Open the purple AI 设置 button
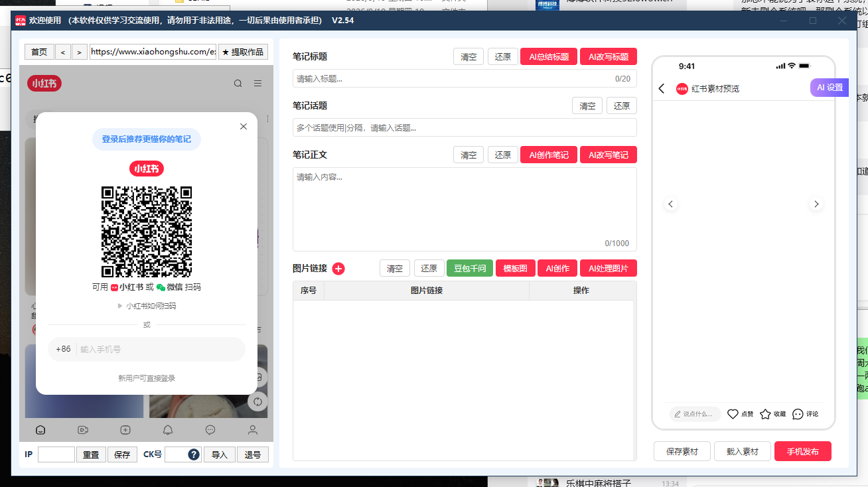 click(830, 88)
